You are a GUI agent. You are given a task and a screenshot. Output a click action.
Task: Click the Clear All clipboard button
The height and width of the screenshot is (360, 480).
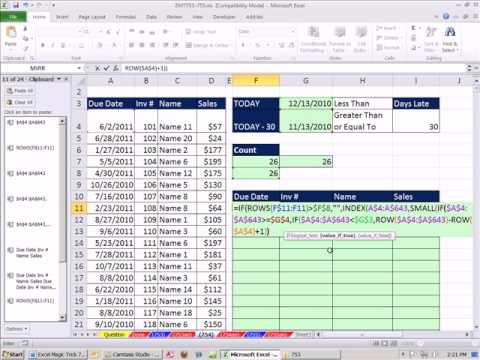point(20,102)
